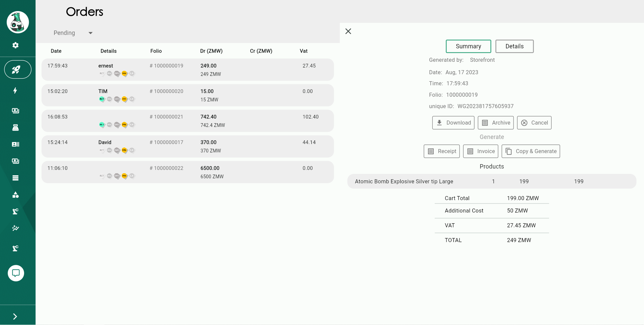The width and height of the screenshot is (644, 325).
Task: Open the shapes category sidebar icon
Action: click(x=15, y=195)
